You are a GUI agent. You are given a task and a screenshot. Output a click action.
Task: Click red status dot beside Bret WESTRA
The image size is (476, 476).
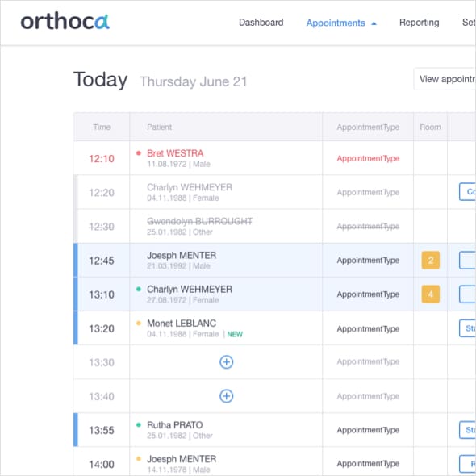point(139,153)
